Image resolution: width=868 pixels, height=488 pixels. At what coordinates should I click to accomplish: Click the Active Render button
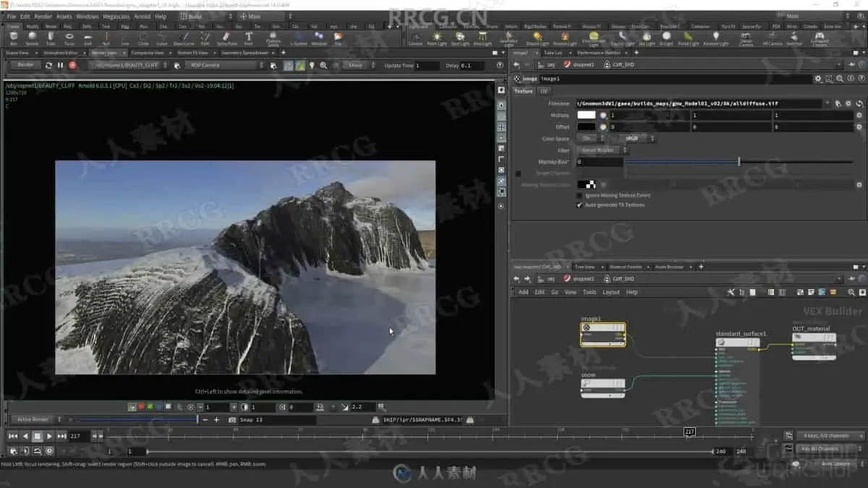33,419
